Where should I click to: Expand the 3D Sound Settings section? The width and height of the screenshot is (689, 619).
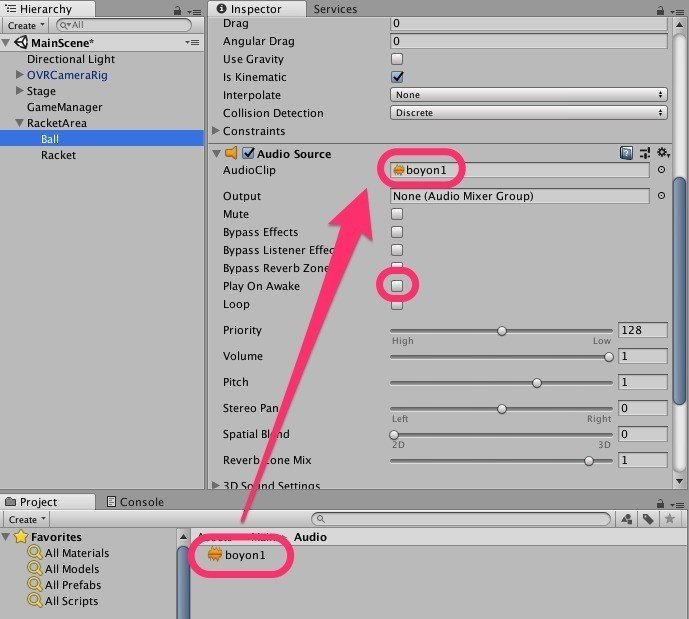(x=215, y=485)
